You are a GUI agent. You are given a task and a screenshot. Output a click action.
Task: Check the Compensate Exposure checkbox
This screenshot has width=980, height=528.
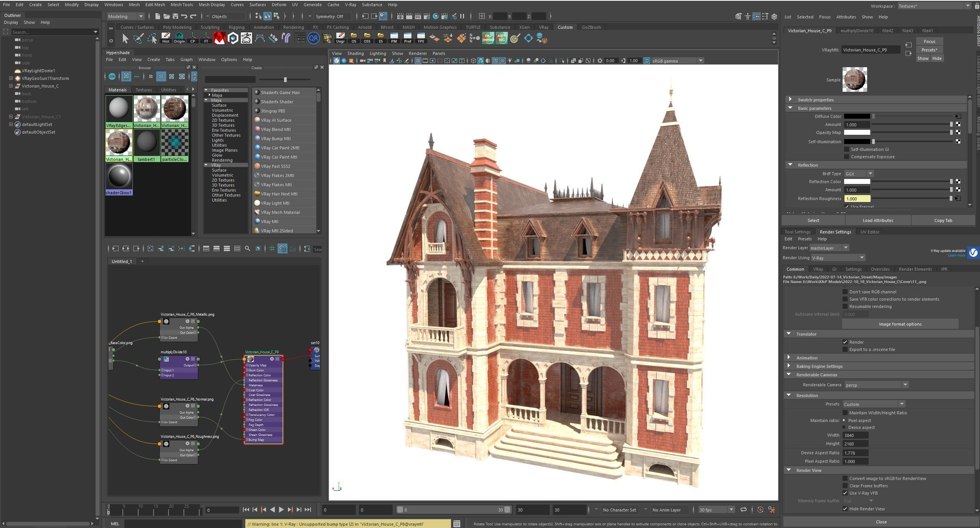coord(846,157)
